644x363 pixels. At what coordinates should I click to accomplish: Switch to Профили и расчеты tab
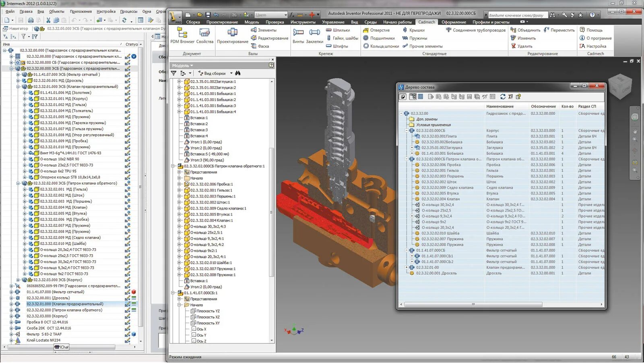[x=491, y=22]
